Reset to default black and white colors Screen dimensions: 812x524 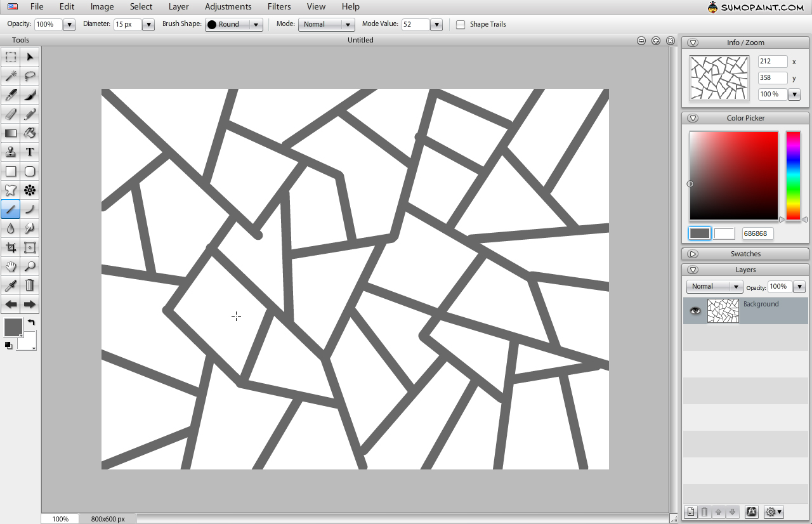pos(8,345)
